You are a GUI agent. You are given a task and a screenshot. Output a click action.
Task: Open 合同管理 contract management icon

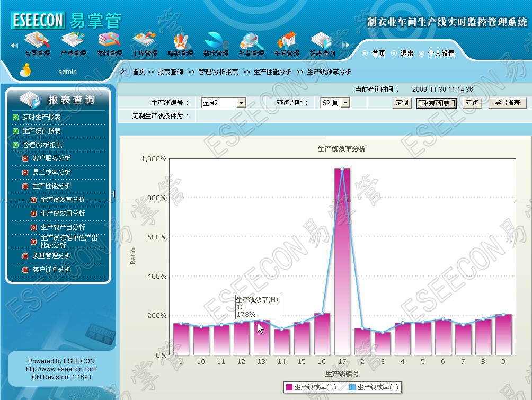[x=37, y=42]
